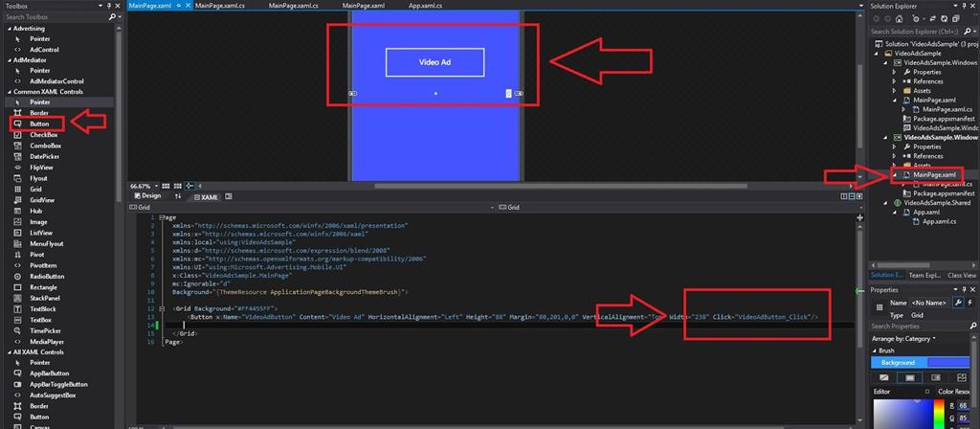Collapse the Brush property section
The image size is (980, 429).
pos(875,350)
